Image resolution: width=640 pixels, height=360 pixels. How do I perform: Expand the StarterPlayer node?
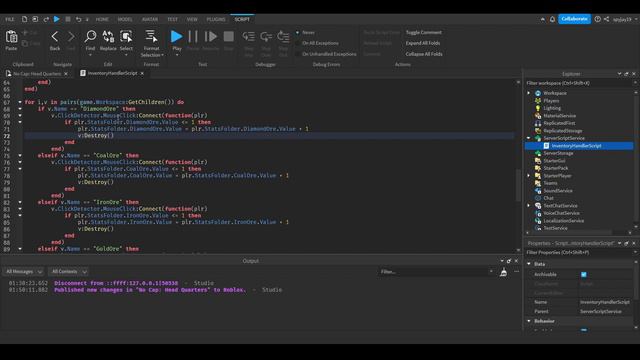(x=529, y=176)
